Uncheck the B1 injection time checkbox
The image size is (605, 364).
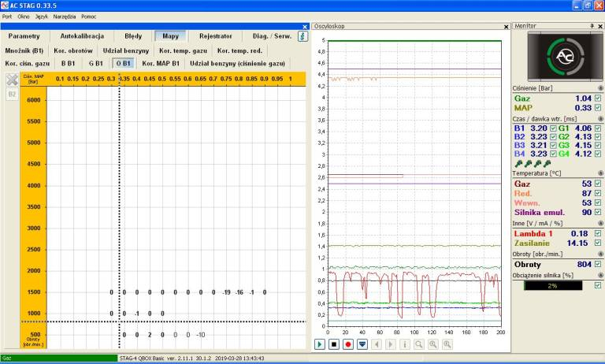(553, 128)
